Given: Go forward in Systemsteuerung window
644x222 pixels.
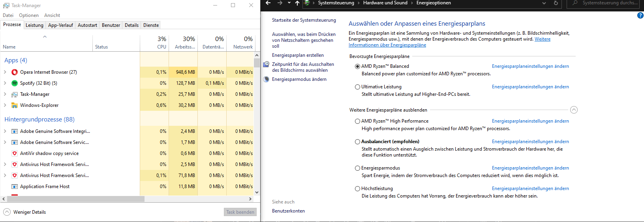Looking at the screenshot, I should (x=280, y=3).
